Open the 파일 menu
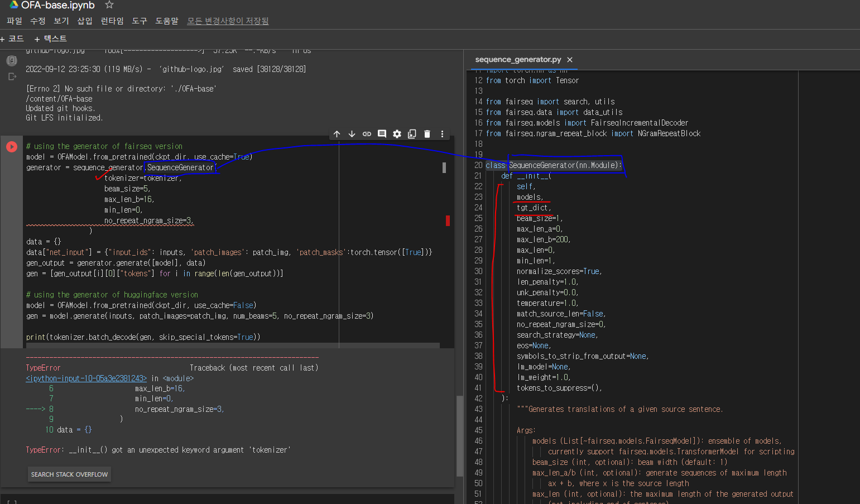Viewport: 860px width, 504px height. pyautogui.click(x=14, y=21)
